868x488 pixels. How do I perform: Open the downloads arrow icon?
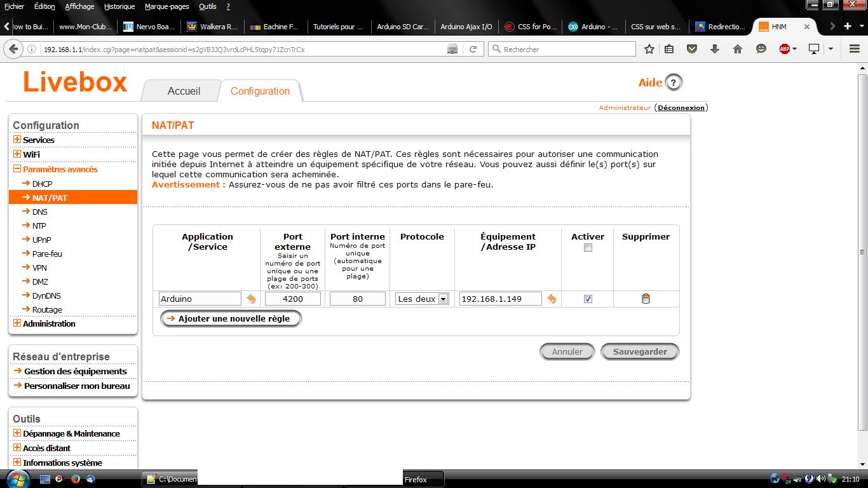tap(715, 49)
